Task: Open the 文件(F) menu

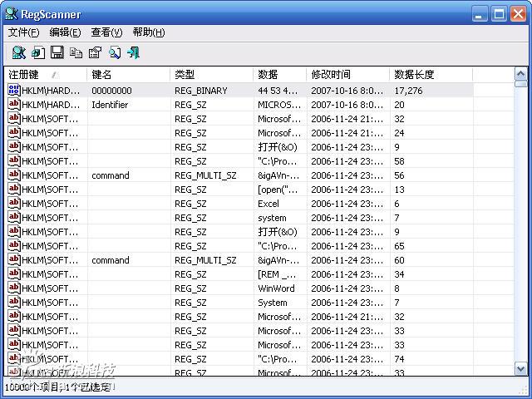Action: click(x=23, y=32)
